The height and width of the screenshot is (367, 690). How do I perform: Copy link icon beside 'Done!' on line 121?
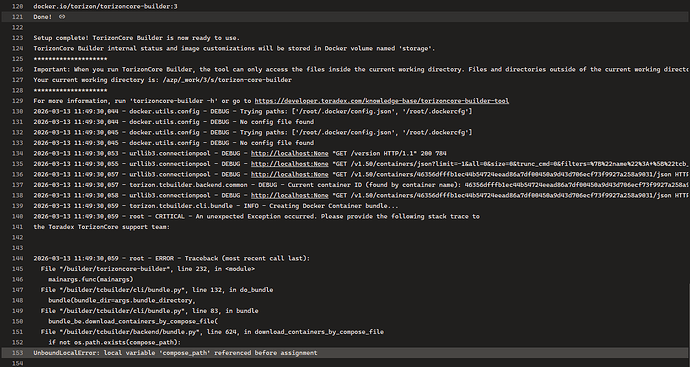coord(62,17)
